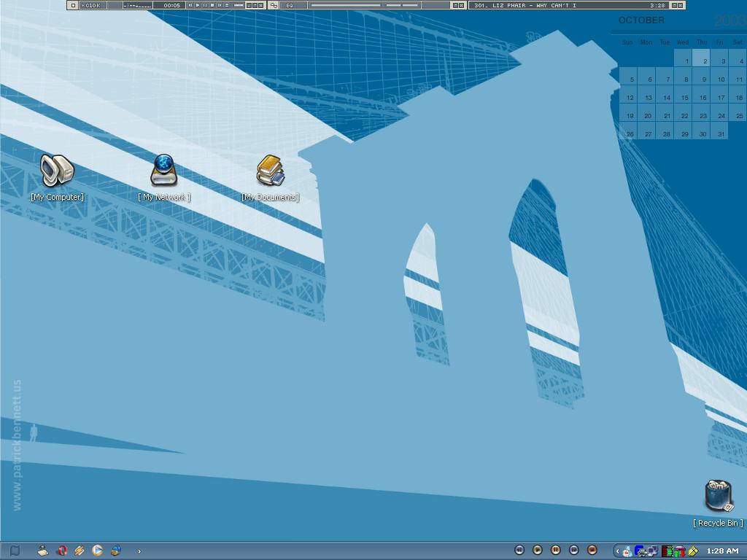Open the My Documents desktop icon
747x560 pixels.
coord(270,171)
